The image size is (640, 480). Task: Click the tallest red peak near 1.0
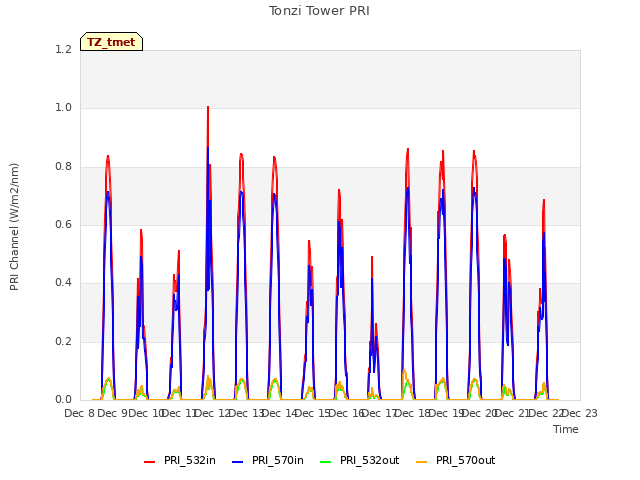tap(208, 108)
